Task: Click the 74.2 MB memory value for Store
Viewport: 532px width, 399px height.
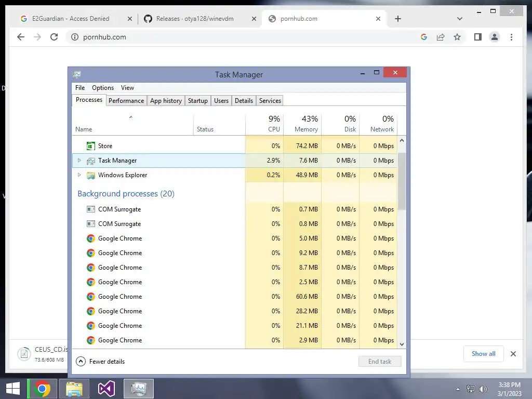Action: click(x=307, y=146)
